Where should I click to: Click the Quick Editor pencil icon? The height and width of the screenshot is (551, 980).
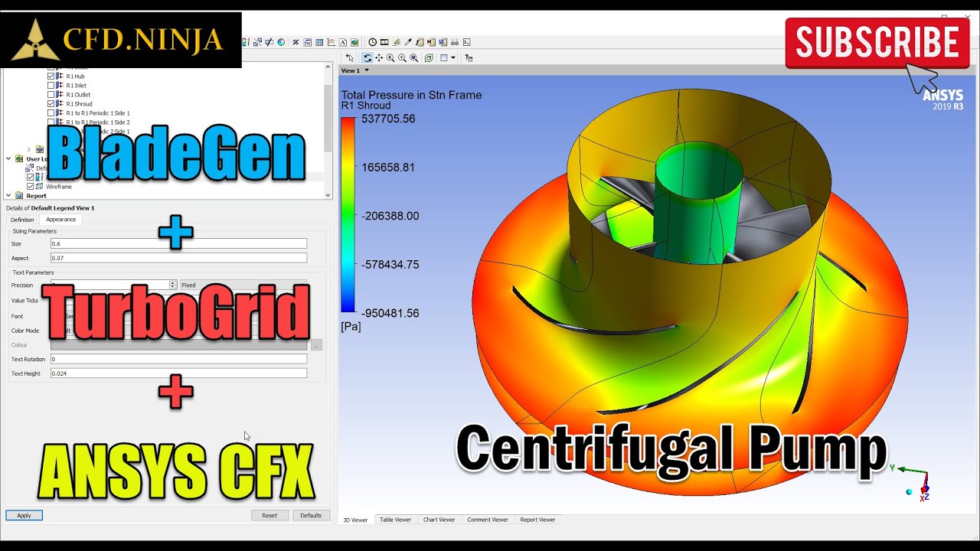[x=396, y=42]
